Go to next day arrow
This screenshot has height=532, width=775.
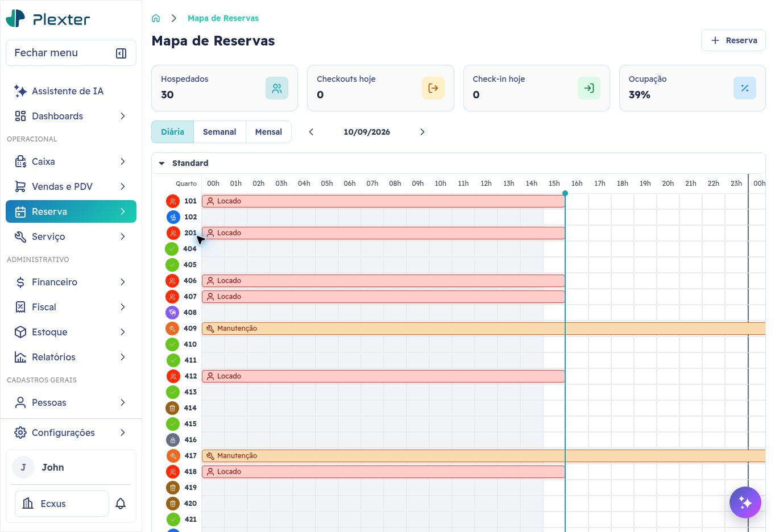click(x=422, y=132)
